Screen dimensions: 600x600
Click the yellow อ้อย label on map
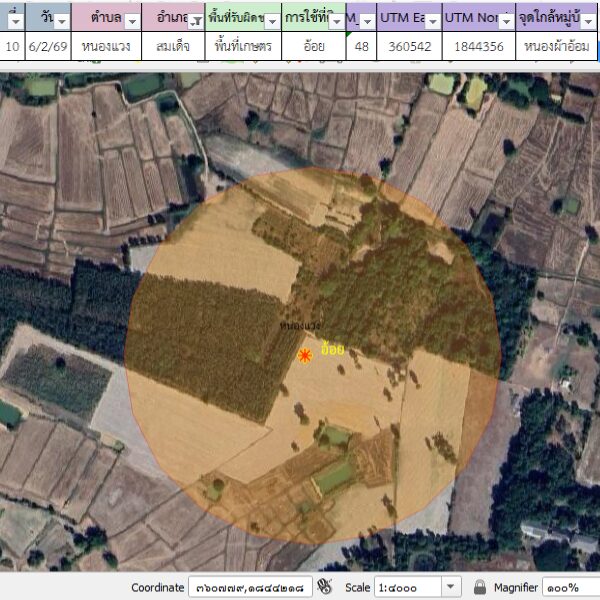pyautogui.click(x=333, y=350)
